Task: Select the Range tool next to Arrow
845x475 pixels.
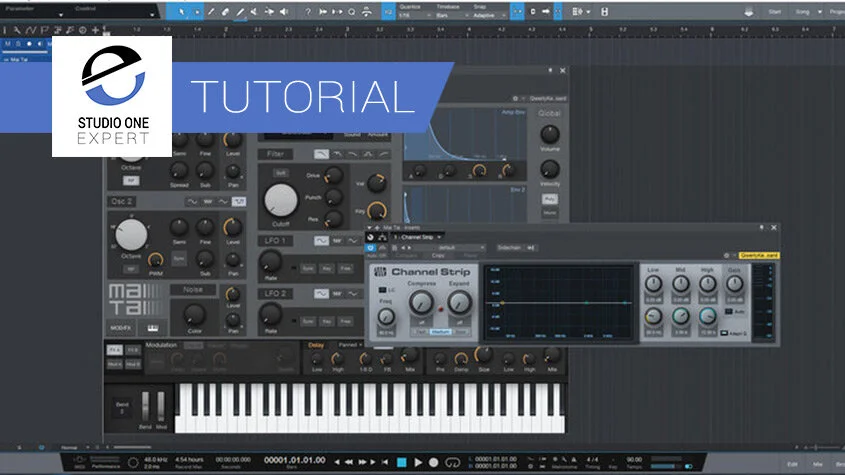Action: [197, 12]
